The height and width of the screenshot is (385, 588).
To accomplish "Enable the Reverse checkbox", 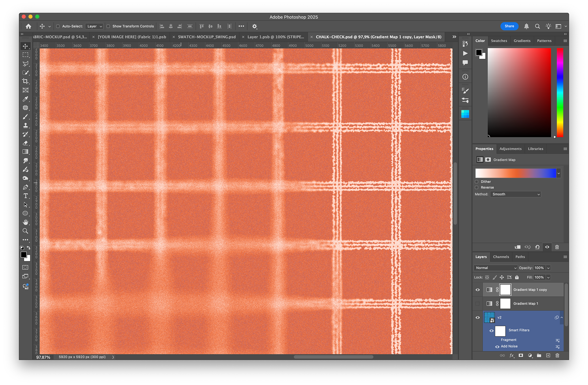I will click(477, 188).
